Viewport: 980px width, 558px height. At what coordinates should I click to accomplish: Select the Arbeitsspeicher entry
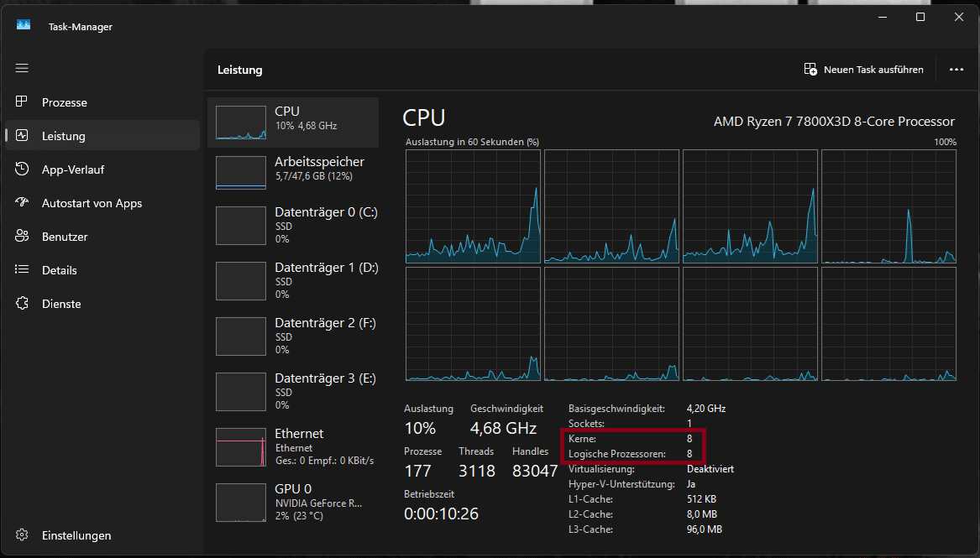293,172
